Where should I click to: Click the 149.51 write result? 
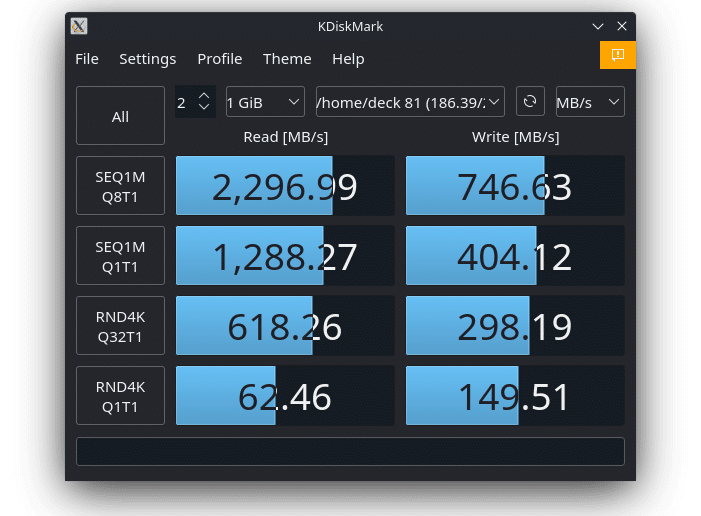coord(515,396)
